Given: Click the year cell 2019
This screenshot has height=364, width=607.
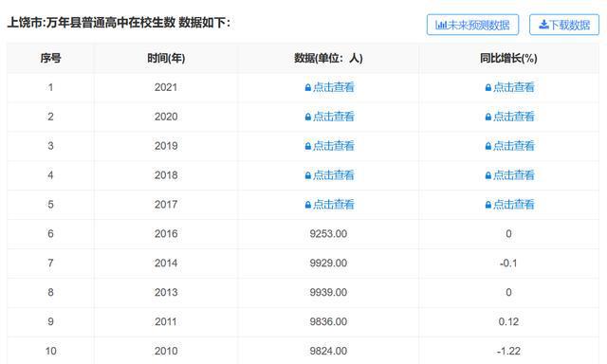Looking at the screenshot, I should tap(166, 146).
